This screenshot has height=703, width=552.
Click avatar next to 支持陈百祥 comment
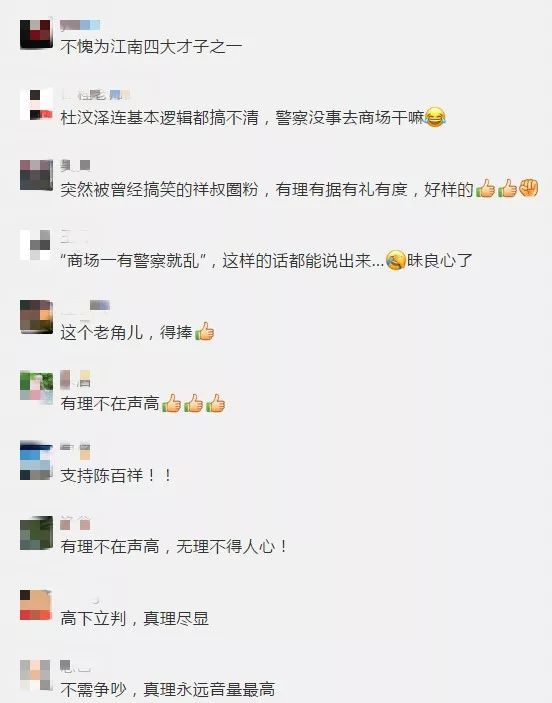36,460
